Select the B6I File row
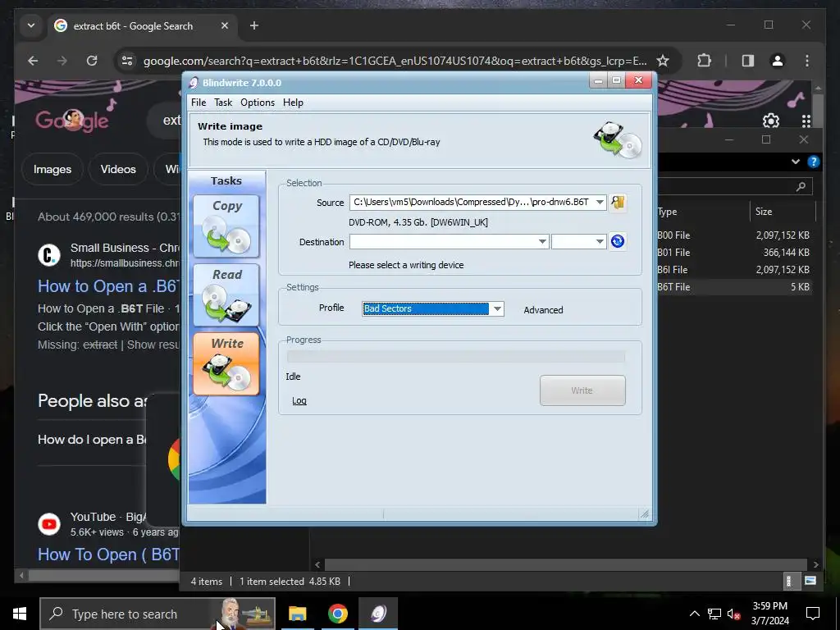Image resolution: width=840 pixels, height=630 pixels. [734, 269]
